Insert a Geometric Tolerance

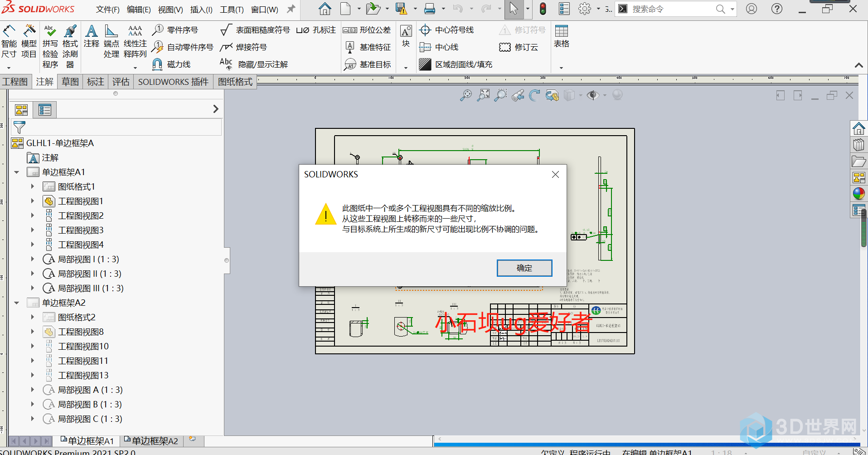(x=367, y=30)
